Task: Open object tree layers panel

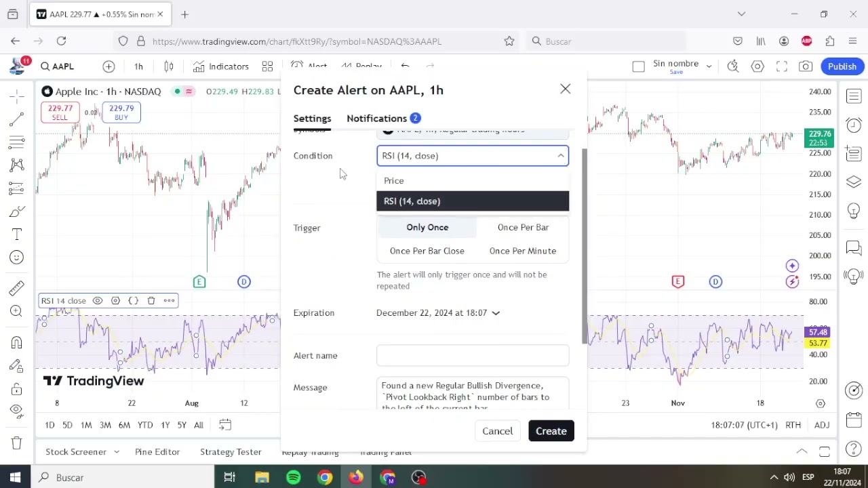Action: 854,182
